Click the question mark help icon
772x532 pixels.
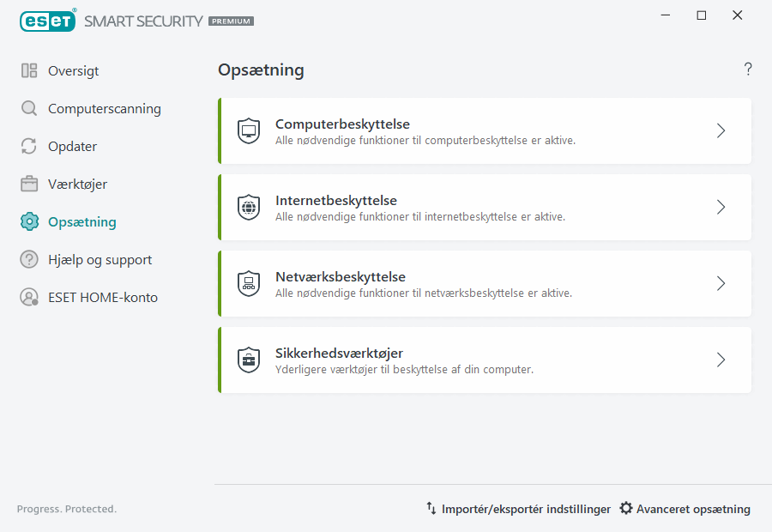pos(747,70)
